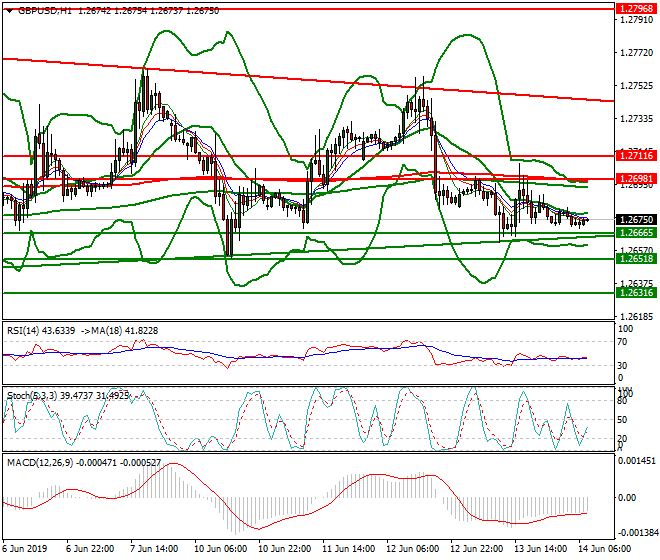The image size is (660, 560).
Task: Click the 12 Jun 06:00 time label
Action: (x=412, y=549)
